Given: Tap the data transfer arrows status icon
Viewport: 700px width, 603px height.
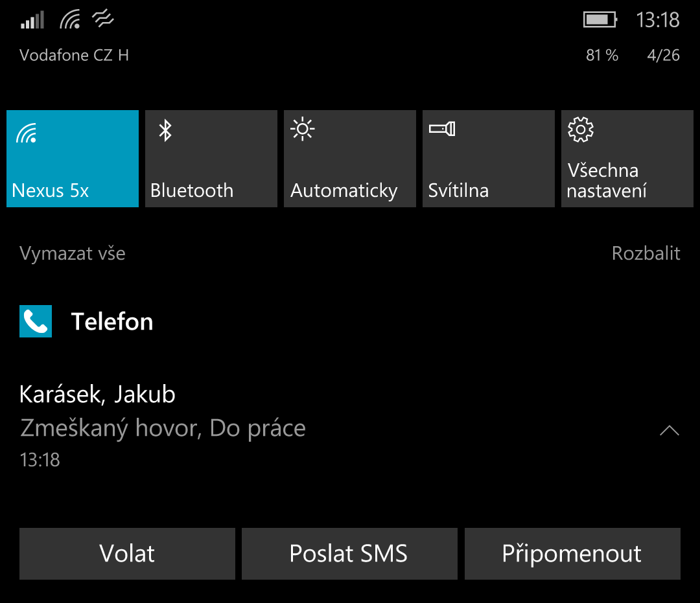Looking at the screenshot, I should click(102, 19).
